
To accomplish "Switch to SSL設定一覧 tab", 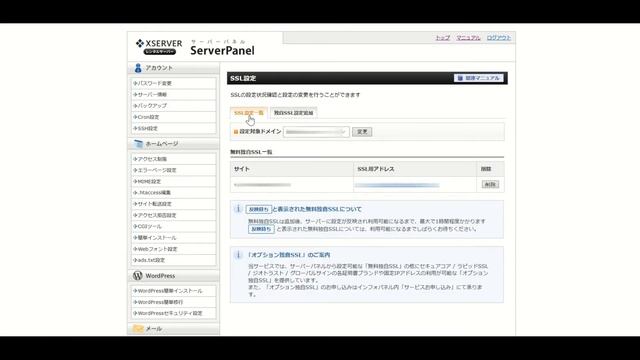I will [x=249, y=113].
